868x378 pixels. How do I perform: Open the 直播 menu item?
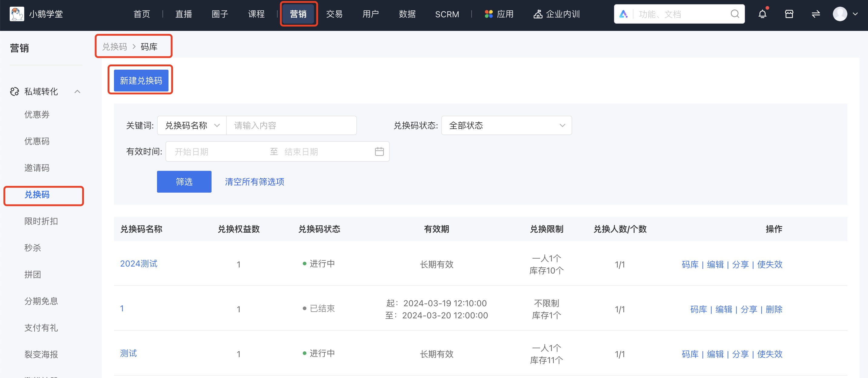click(x=183, y=14)
